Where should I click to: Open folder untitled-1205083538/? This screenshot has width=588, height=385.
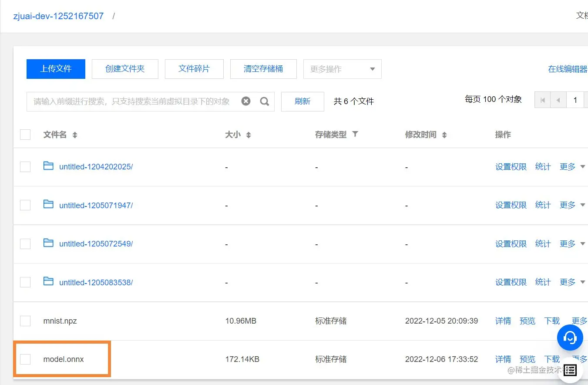point(96,282)
